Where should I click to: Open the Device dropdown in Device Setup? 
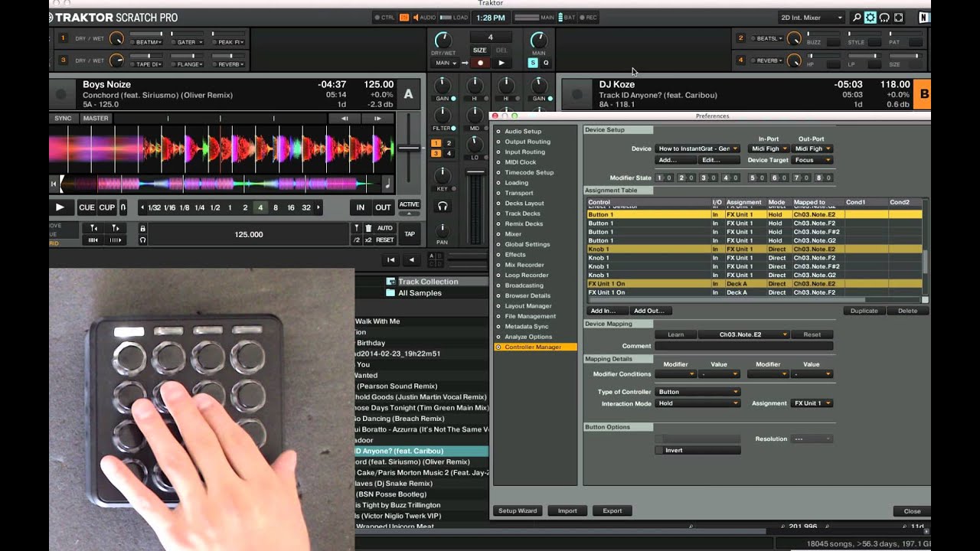coord(697,148)
